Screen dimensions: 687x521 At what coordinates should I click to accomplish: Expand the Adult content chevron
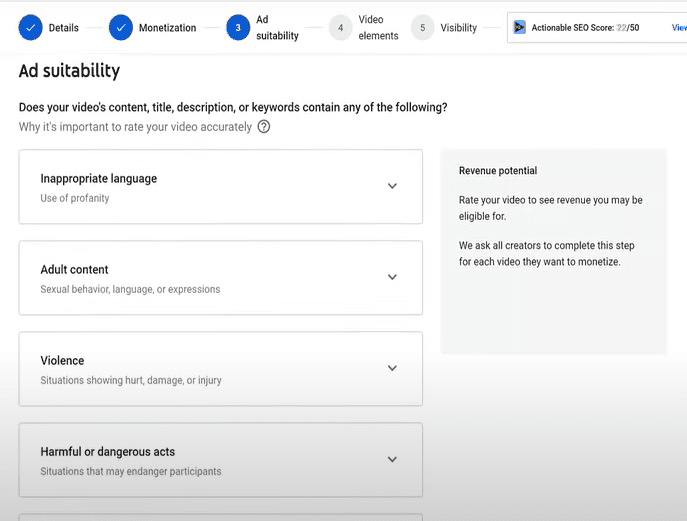(x=392, y=277)
